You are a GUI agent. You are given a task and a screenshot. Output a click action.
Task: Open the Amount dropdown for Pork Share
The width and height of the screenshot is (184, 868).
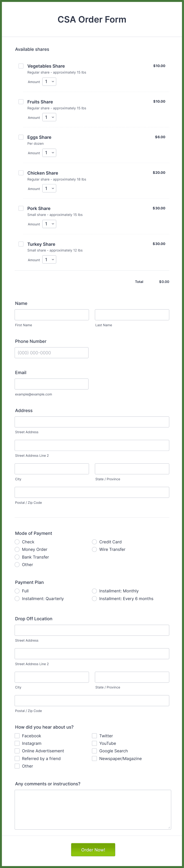(x=49, y=224)
